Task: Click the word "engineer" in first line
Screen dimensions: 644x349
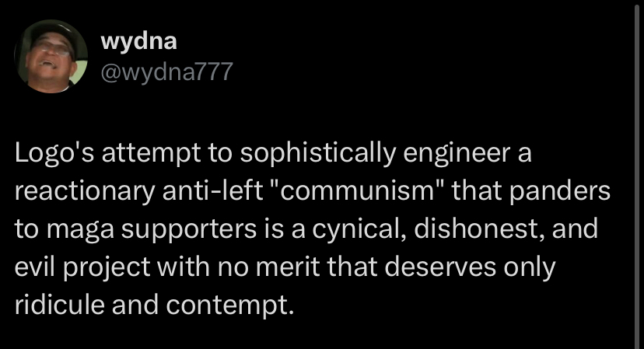Action: 457,153
